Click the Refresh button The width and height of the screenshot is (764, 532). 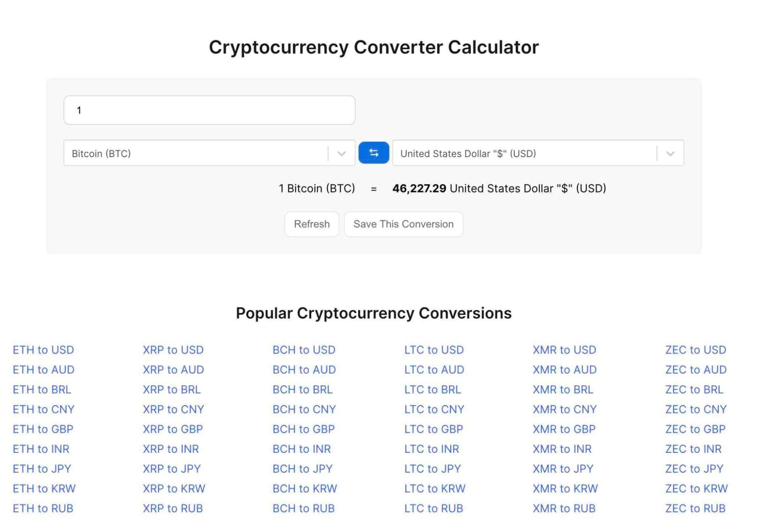click(311, 224)
